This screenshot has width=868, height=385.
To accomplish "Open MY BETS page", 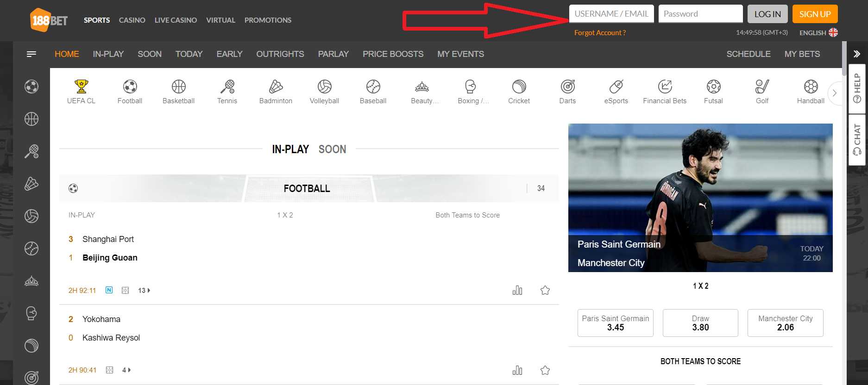I will pyautogui.click(x=802, y=54).
